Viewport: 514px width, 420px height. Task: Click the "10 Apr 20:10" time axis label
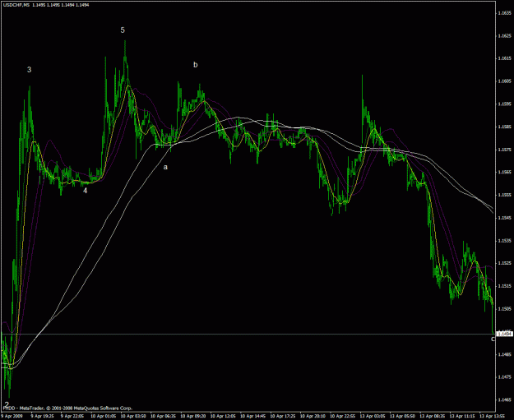click(x=313, y=416)
